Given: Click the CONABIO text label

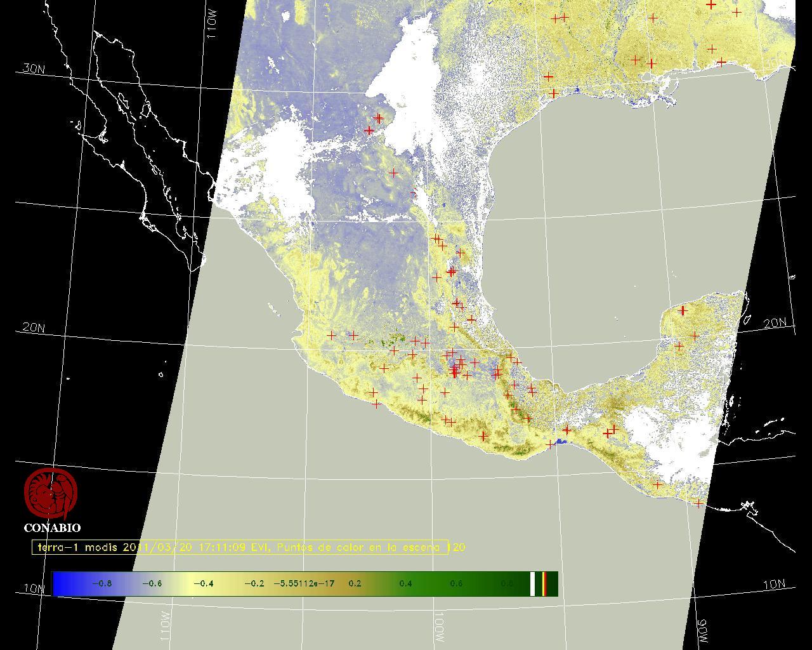Looking at the screenshot, I should (x=52, y=528).
